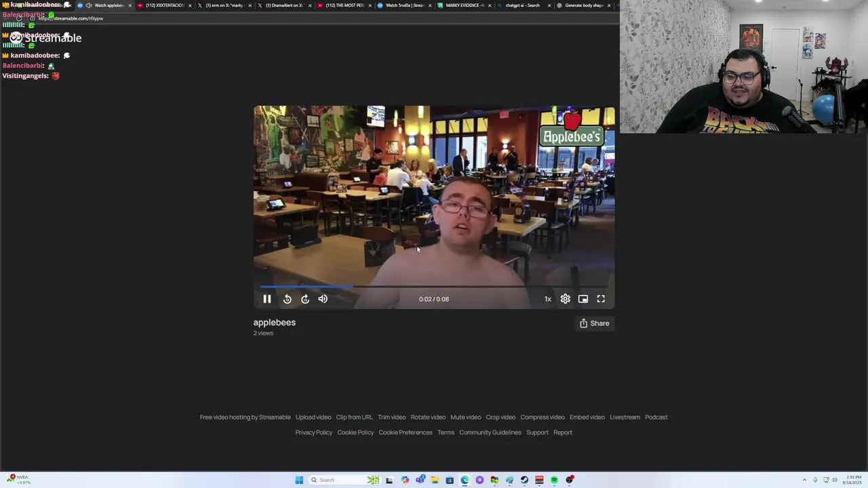The height and width of the screenshot is (488, 868).
Task: Seek on the video progress bar
Action: [434, 287]
